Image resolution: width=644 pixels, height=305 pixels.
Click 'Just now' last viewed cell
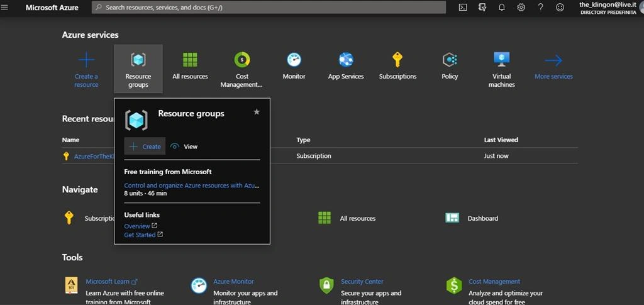coord(496,156)
